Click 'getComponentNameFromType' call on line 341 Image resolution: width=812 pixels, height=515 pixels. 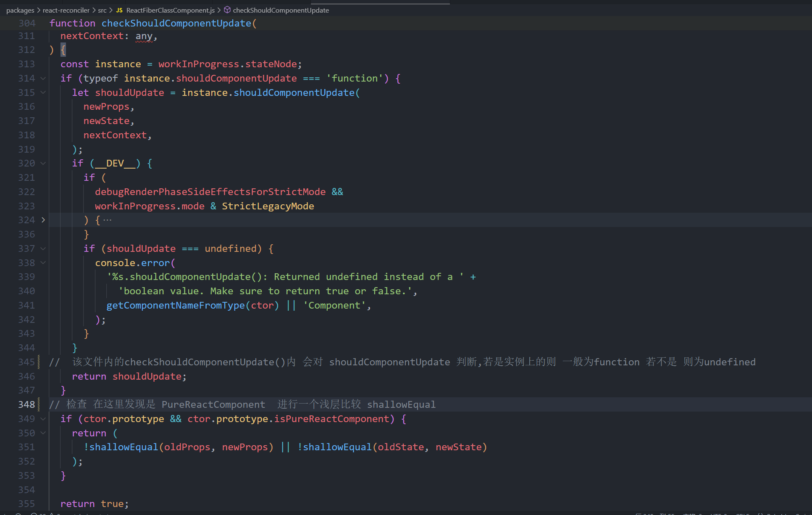[176, 305]
